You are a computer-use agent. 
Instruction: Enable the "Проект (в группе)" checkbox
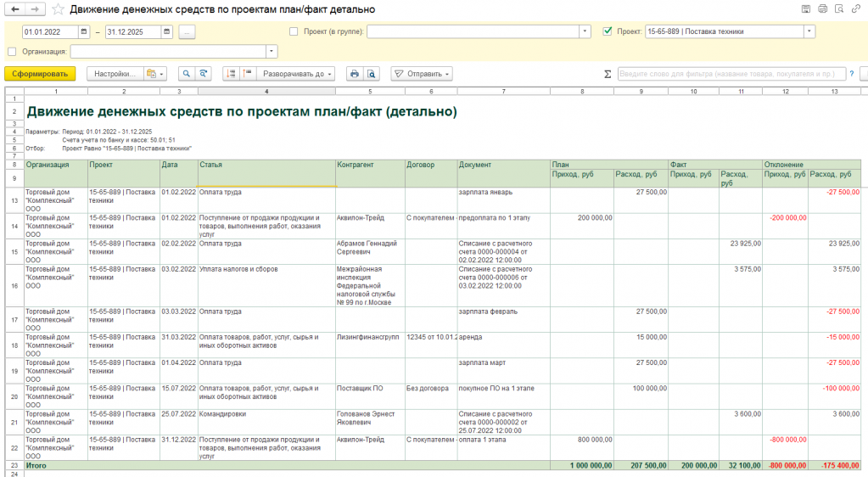point(294,31)
